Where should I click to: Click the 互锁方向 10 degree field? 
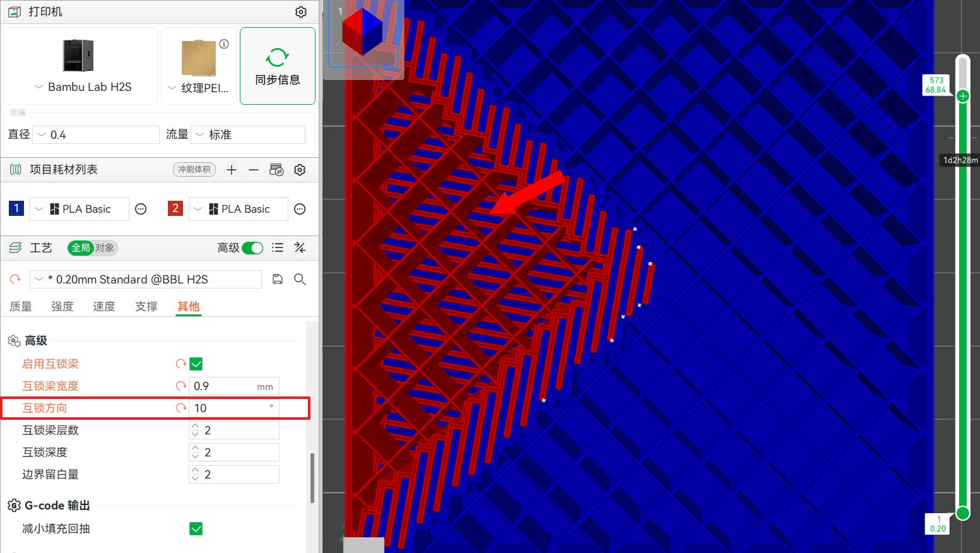click(x=234, y=408)
